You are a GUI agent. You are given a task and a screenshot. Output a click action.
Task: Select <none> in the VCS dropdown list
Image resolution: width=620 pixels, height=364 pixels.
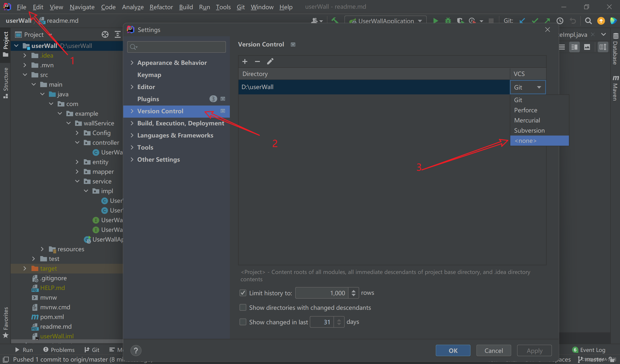pos(525,141)
